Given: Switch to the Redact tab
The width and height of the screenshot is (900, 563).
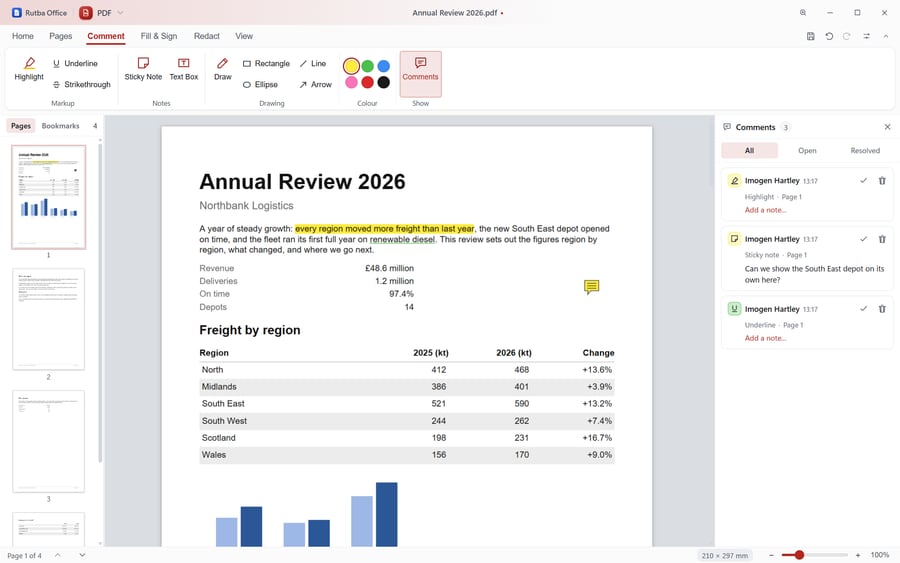Looking at the screenshot, I should (x=207, y=36).
